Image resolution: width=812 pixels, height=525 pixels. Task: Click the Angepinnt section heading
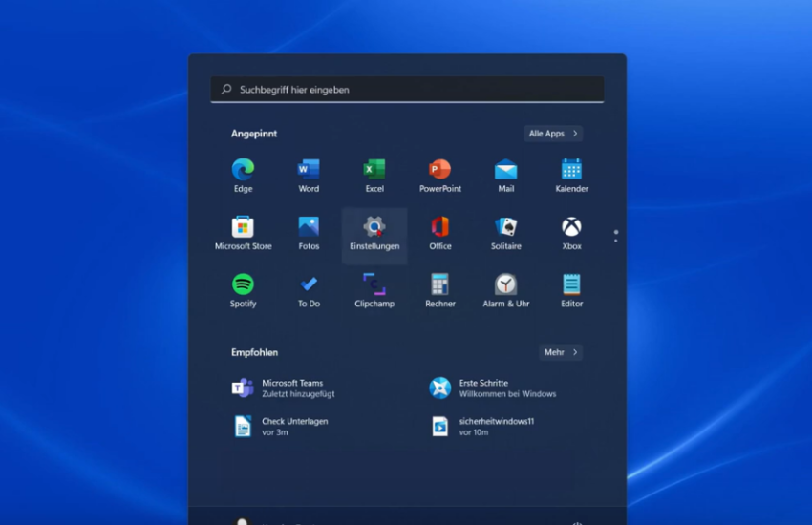click(254, 134)
